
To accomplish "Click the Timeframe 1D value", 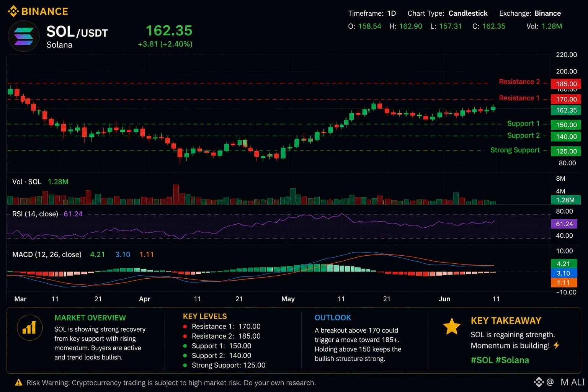I will point(391,13).
